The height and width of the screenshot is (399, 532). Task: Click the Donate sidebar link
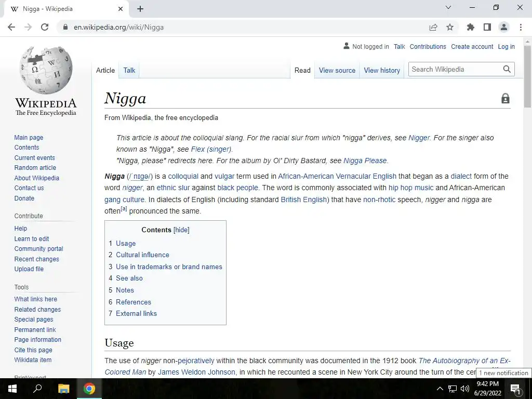coord(24,198)
